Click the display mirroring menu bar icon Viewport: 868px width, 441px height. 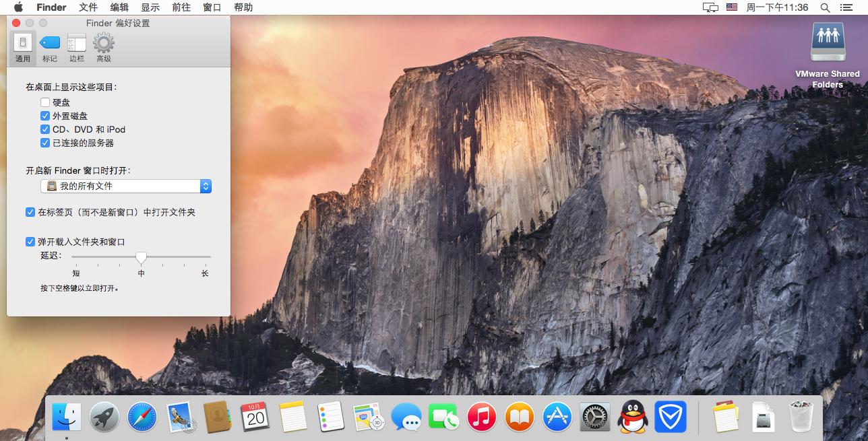710,7
